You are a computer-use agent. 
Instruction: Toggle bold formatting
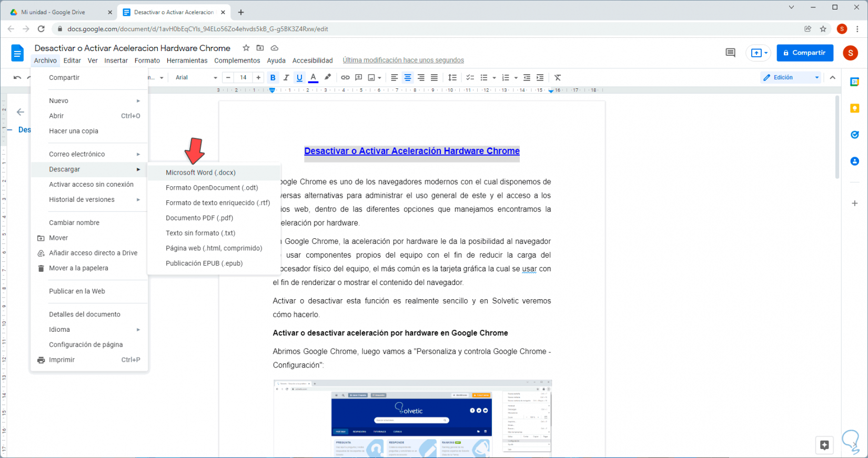(272, 78)
